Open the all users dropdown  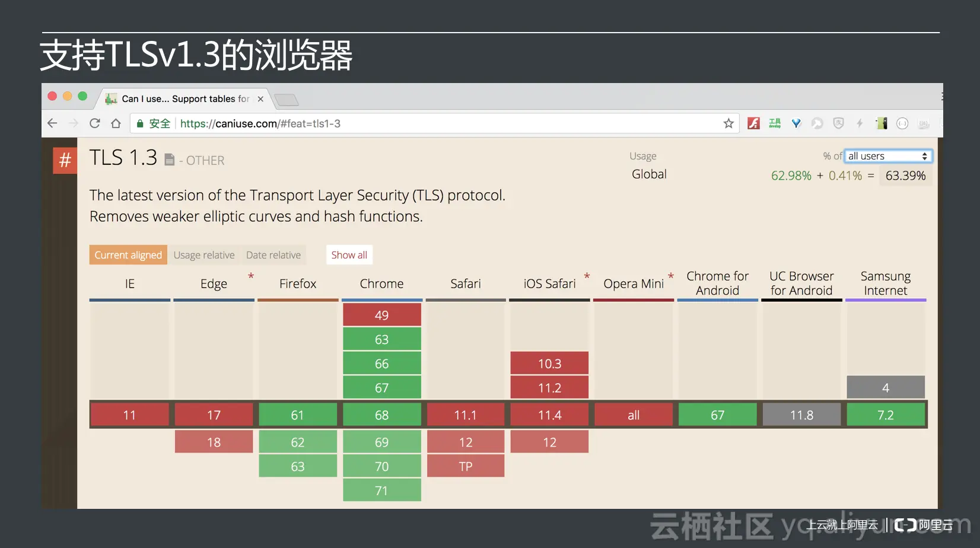point(888,156)
